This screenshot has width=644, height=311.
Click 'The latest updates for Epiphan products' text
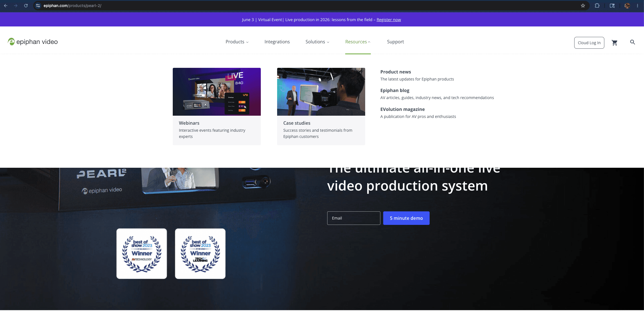(417, 79)
